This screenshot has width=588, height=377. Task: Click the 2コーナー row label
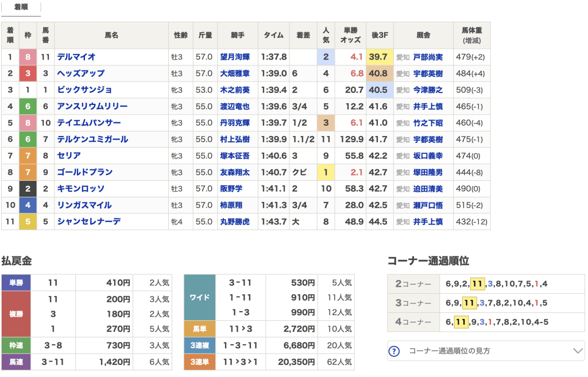[413, 283]
